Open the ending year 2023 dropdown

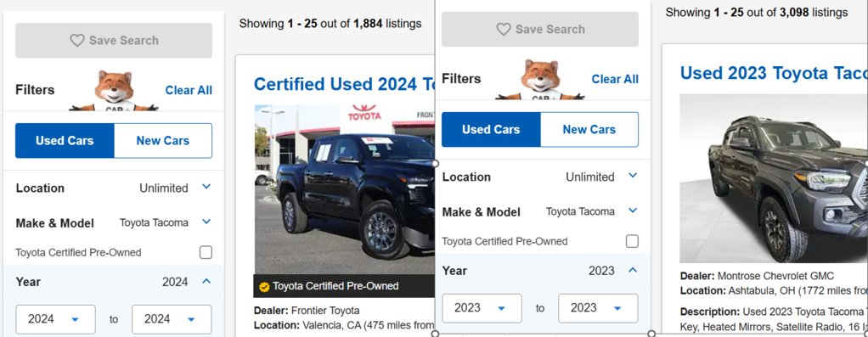click(x=598, y=308)
